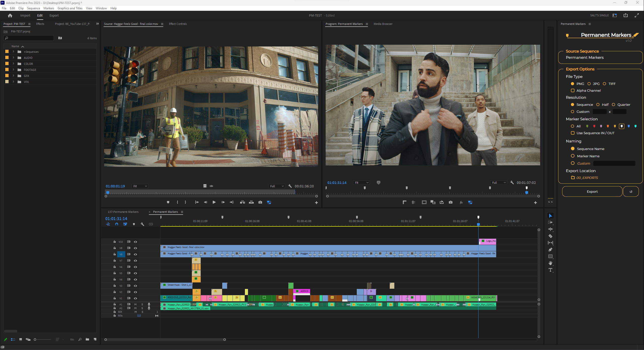Open timeline wrench display settings
The width and height of the screenshot is (644, 350).
[x=142, y=224]
